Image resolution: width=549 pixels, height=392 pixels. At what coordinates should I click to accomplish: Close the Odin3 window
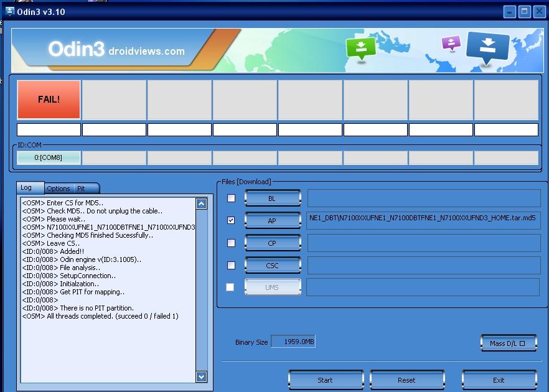(539, 12)
